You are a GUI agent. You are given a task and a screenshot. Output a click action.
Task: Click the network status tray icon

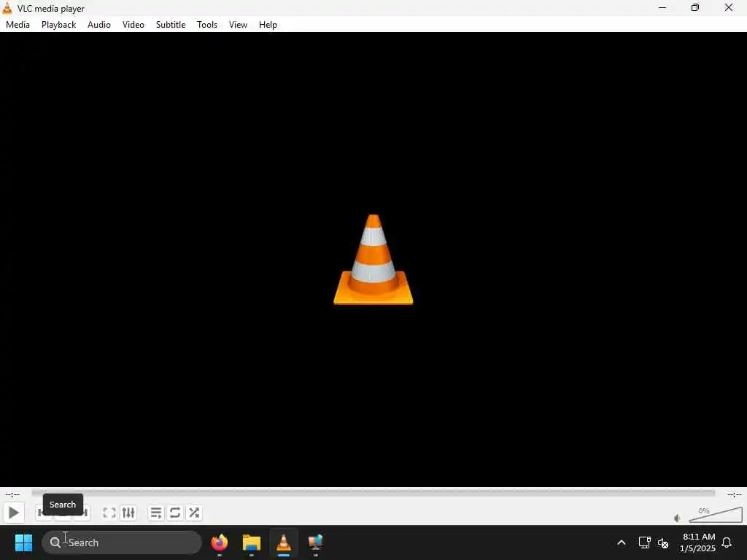coord(645,542)
